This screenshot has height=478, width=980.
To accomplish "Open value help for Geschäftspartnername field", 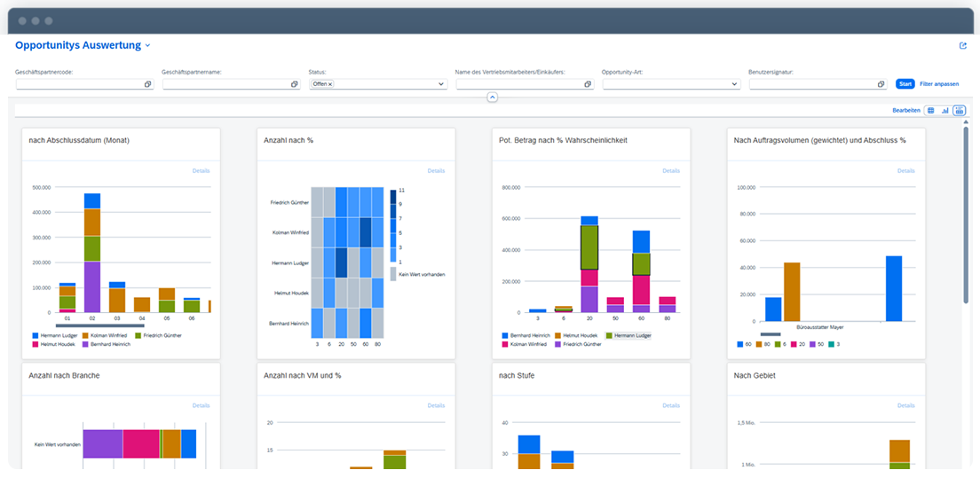I will pos(295,84).
